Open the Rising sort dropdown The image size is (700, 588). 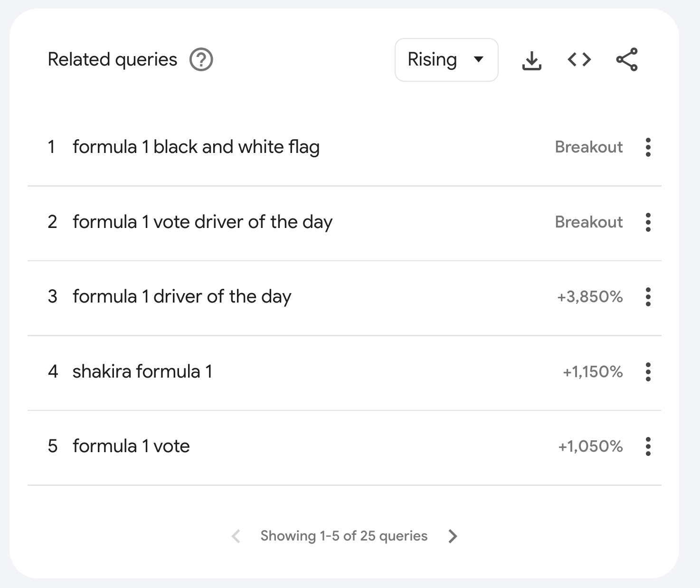(446, 60)
